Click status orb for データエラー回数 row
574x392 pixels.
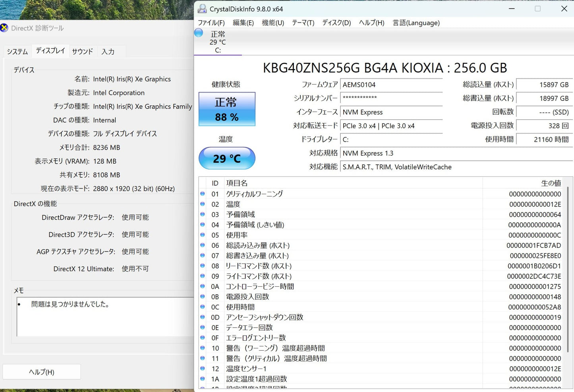coord(203,327)
